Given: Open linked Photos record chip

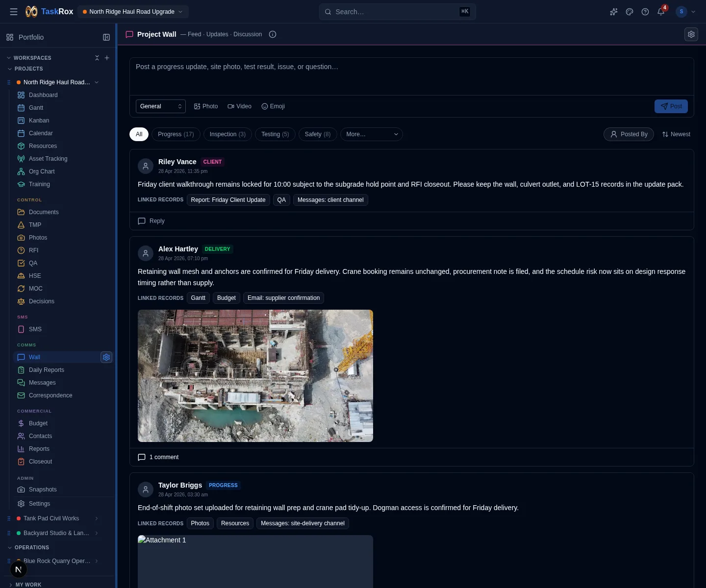Looking at the screenshot, I should pos(200,523).
